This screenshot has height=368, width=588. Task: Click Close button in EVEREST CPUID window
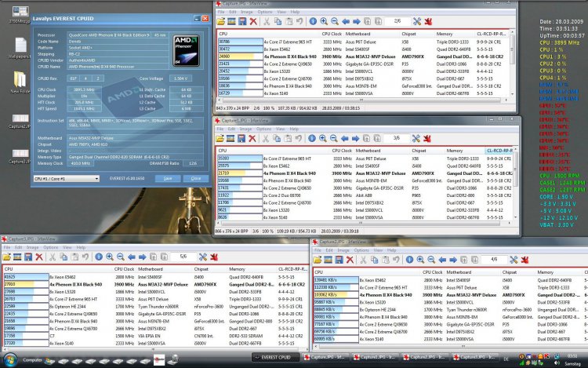[196, 179]
